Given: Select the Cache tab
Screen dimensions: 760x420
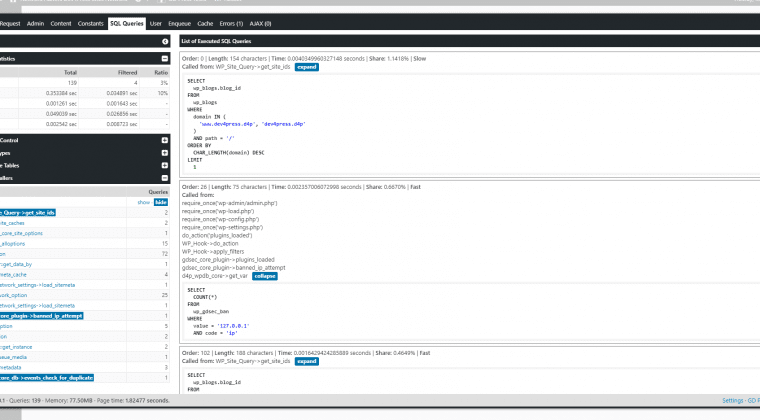Looking at the screenshot, I should pos(205,23).
